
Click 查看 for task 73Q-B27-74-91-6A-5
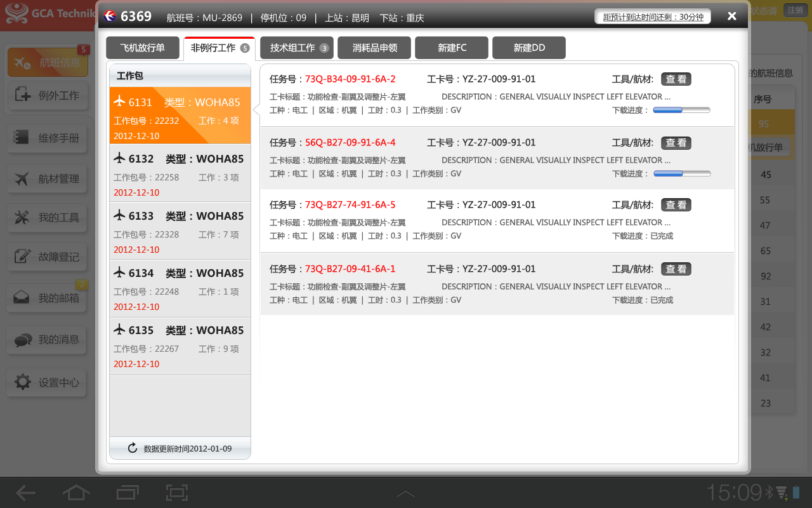click(676, 205)
